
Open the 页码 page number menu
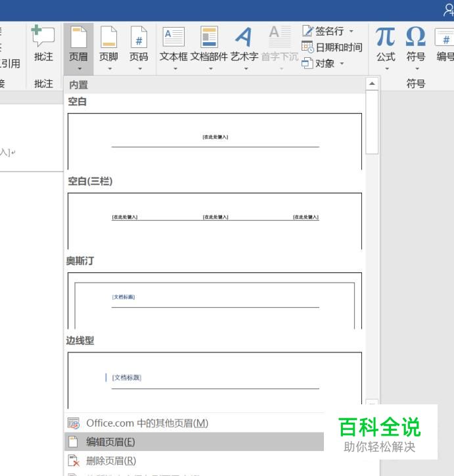click(x=139, y=48)
